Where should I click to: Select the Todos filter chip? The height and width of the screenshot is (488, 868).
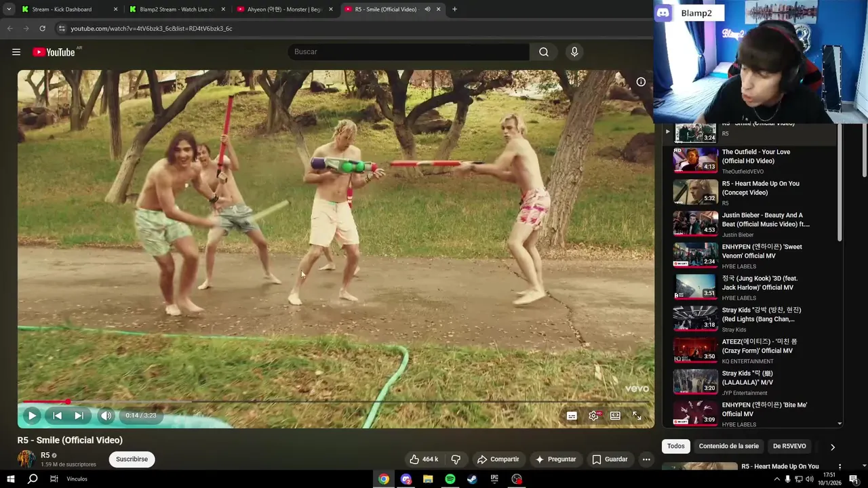(675, 446)
